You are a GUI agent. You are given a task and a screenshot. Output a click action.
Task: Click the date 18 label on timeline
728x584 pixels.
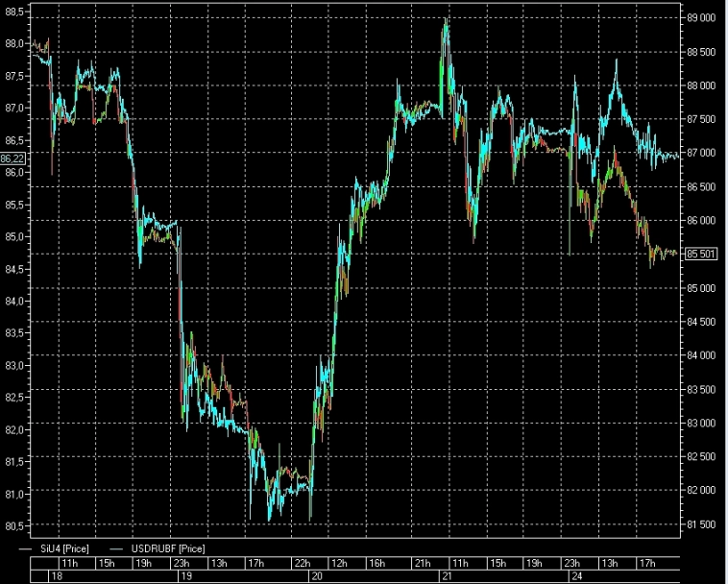[x=57, y=576]
